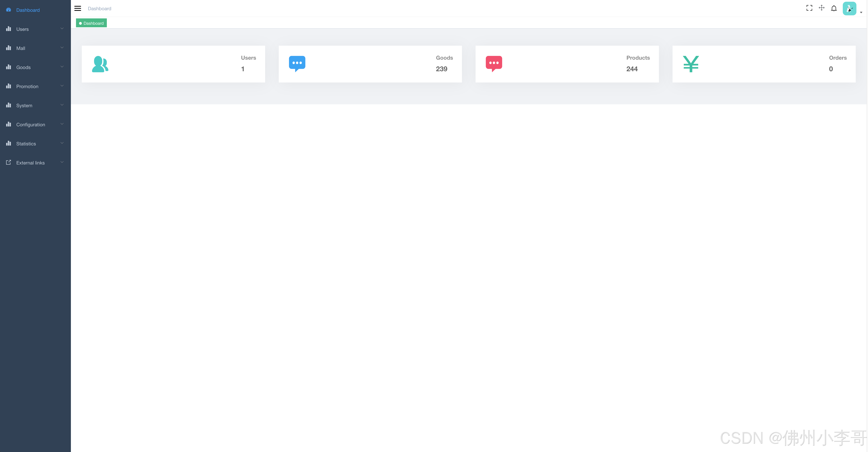Enter fullscreen mode via top-right icon
Viewport: 868px width, 452px height.
point(809,8)
